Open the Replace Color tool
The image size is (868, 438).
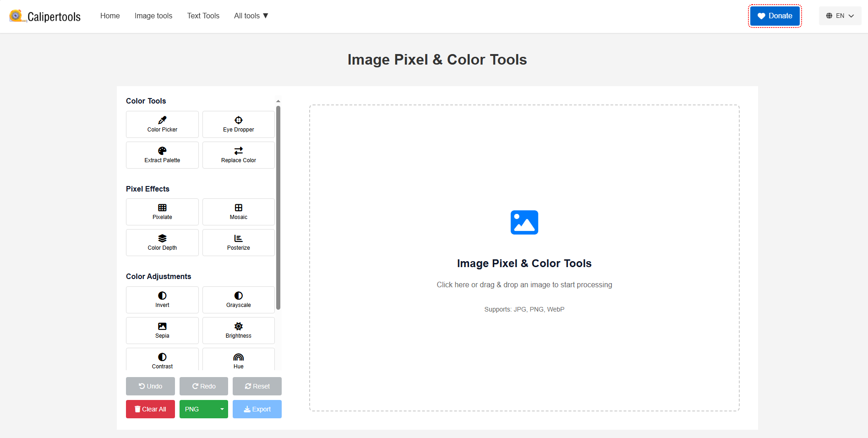click(238, 155)
